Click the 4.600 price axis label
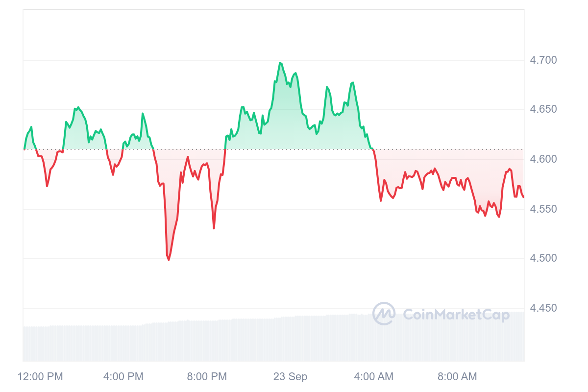The width and height of the screenshot is (588, 392). [x=543, y=159]
